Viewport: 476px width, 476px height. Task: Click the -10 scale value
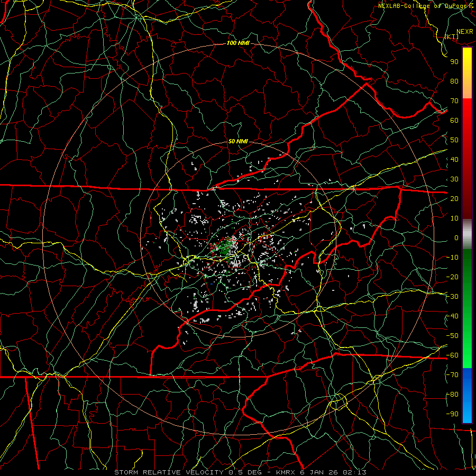click(x=452, y=258)
